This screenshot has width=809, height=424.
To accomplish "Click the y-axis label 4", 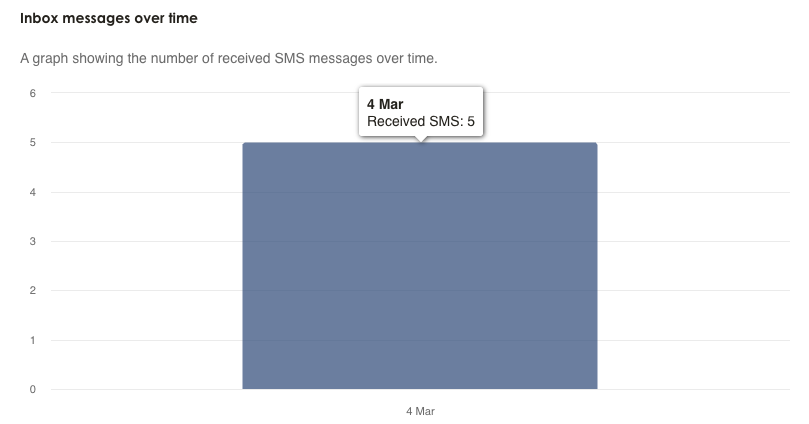I will [x=33, y=192].
